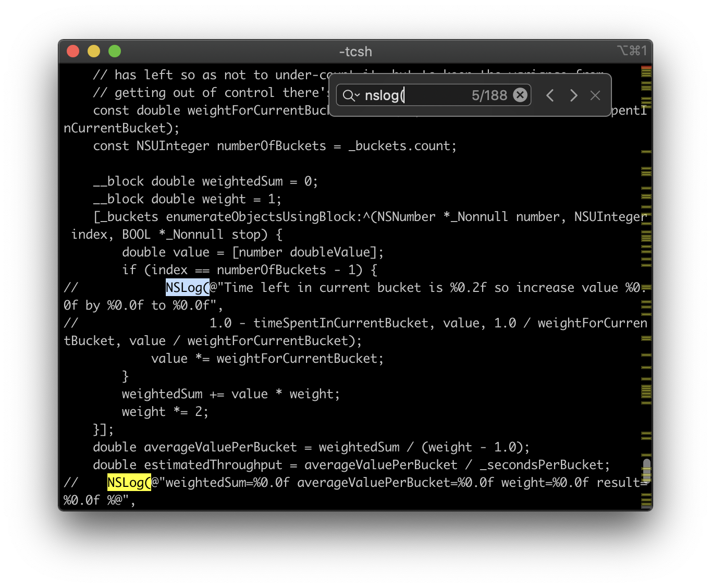
Task: Close the find bar
Action: click(595, 95)
